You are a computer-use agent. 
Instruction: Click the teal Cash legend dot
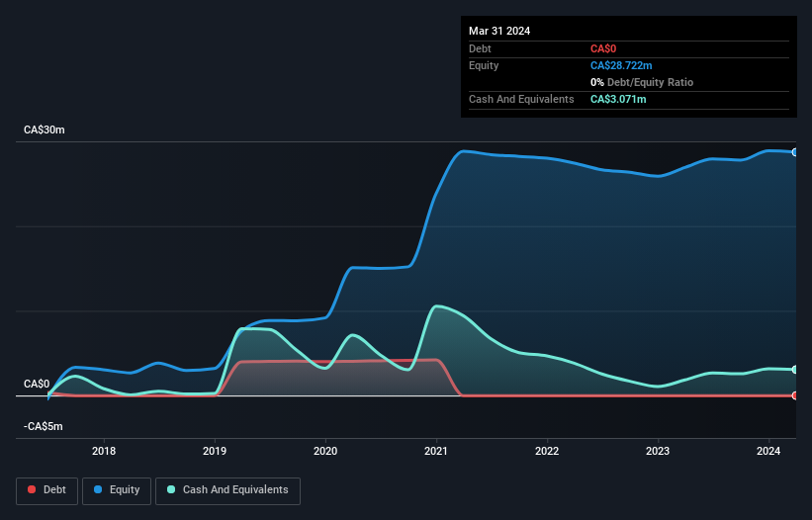click(171, 489)
